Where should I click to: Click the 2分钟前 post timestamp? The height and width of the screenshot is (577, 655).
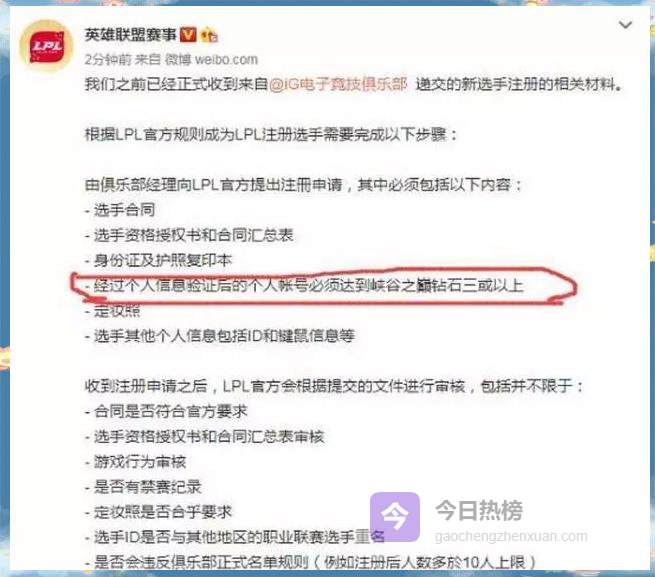click(x=108, y=59)
